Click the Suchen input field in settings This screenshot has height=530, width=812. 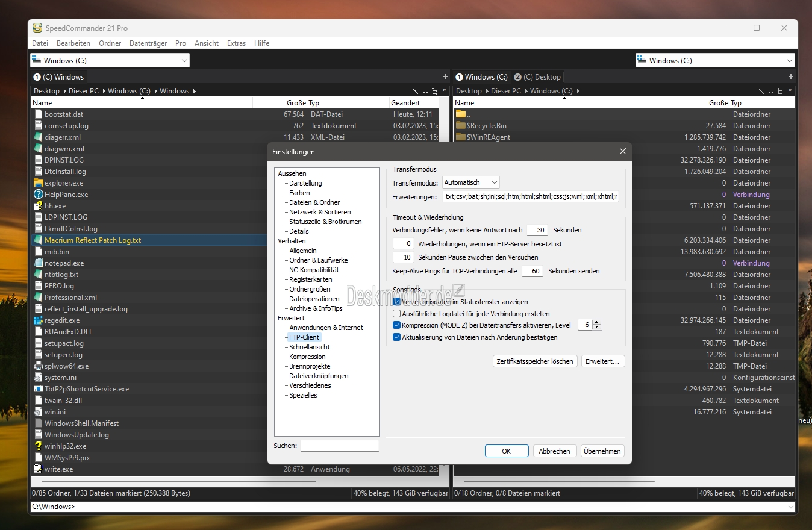[x=340, y=446]
